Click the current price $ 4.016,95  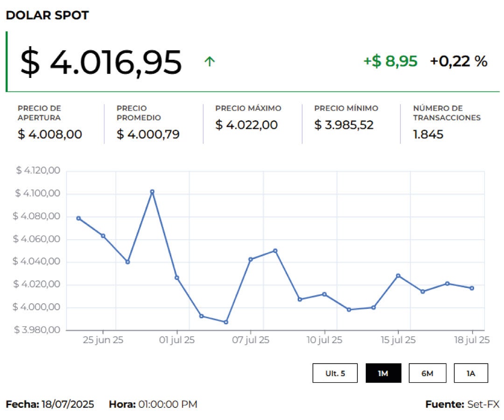pos(101,63)
